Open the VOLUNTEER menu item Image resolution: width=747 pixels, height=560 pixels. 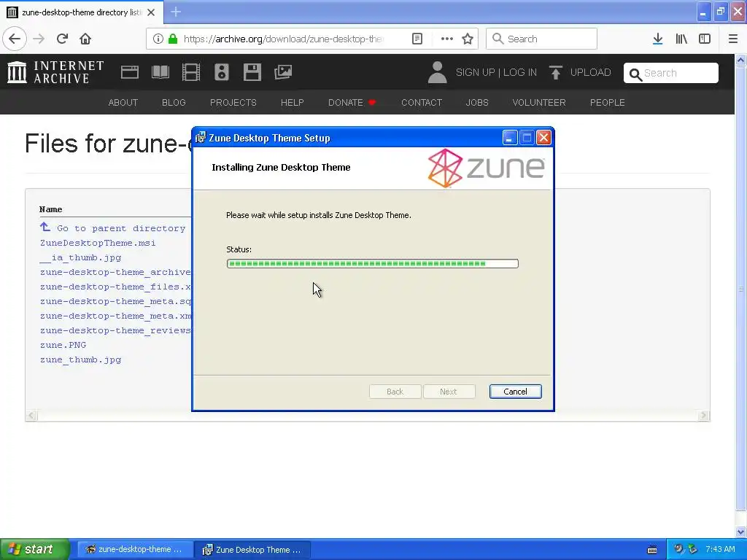tap(539, 102)
